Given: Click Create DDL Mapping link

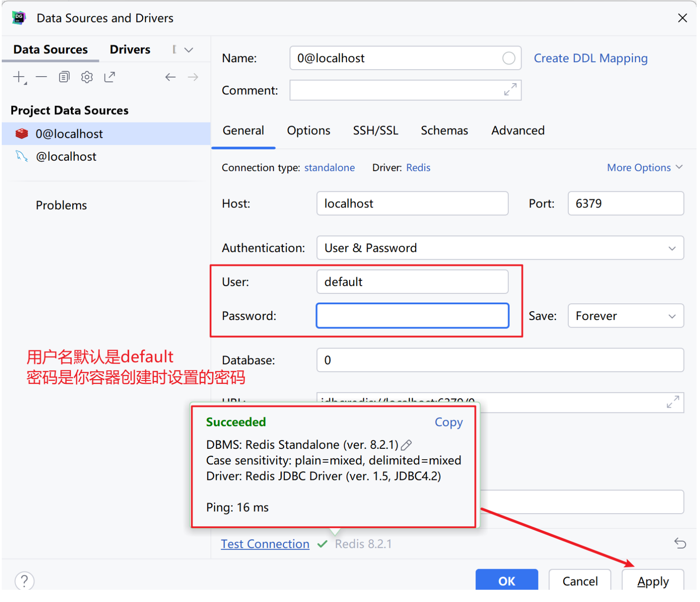Looking at the screenshot, I should click(x=591, y=58).
